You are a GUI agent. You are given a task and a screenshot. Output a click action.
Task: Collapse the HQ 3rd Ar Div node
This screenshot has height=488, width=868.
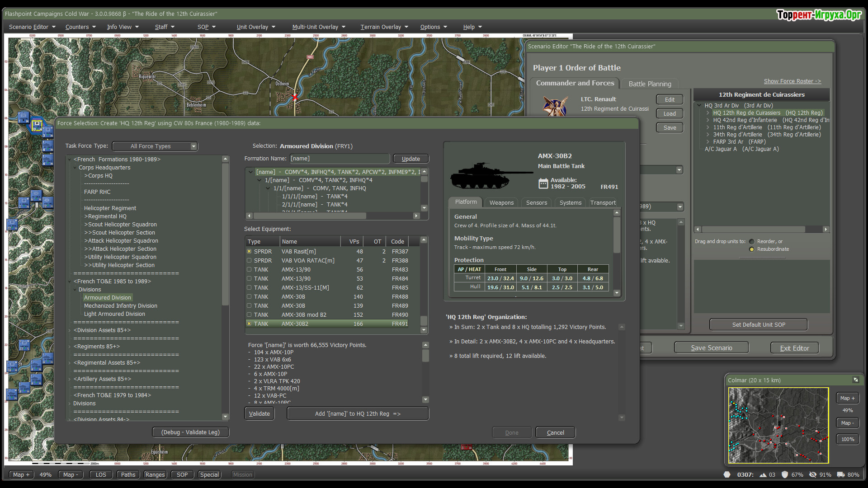699,106
